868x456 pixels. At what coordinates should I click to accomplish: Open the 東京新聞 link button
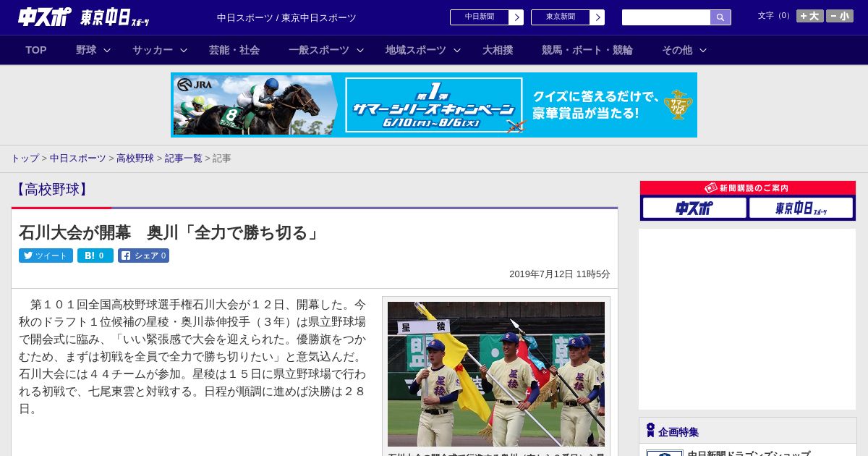pos(561,17)
